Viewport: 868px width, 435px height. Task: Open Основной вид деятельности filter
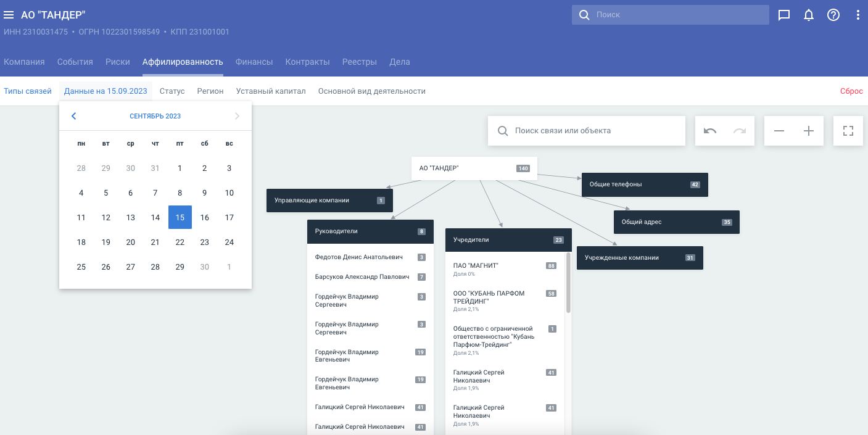(x=372, y=91)
